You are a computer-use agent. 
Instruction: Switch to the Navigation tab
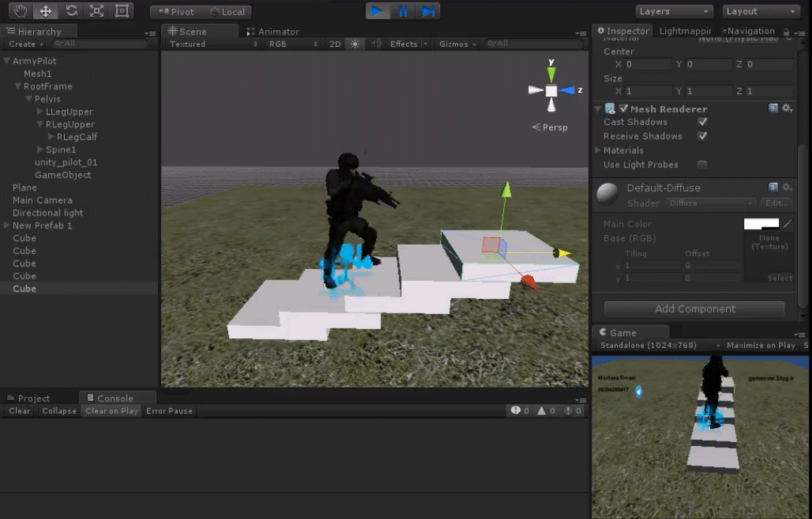[748, 31]
